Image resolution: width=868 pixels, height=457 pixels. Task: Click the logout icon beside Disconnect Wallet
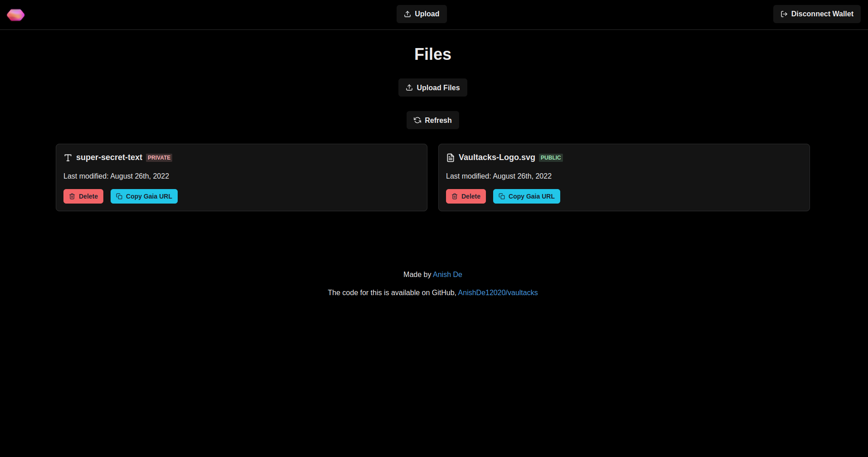pos(784,14)
